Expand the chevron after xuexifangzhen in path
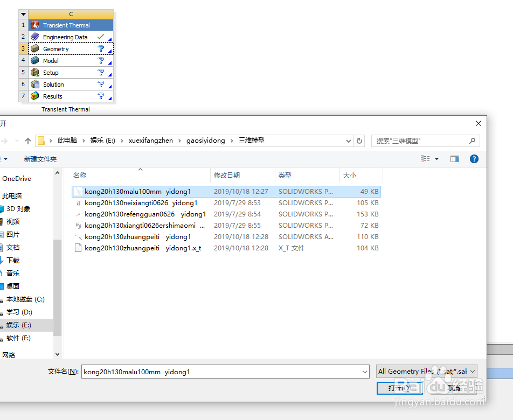The width and height of the screenshot is (513, 420). click(179, 141)
